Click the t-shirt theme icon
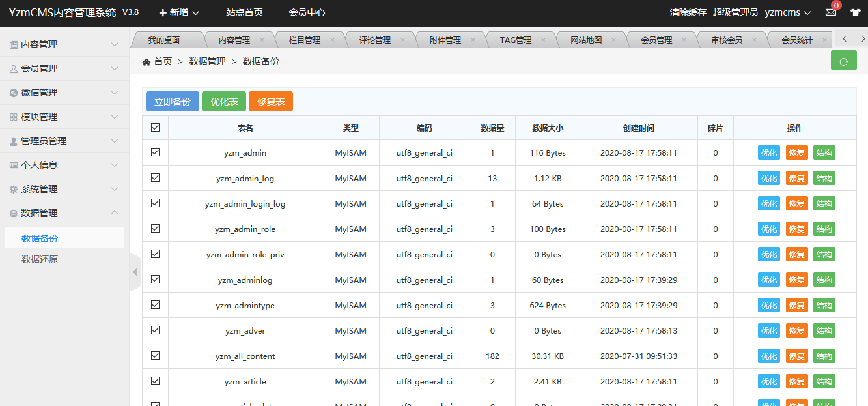This screenshot has height=406, width=868. 855,13
